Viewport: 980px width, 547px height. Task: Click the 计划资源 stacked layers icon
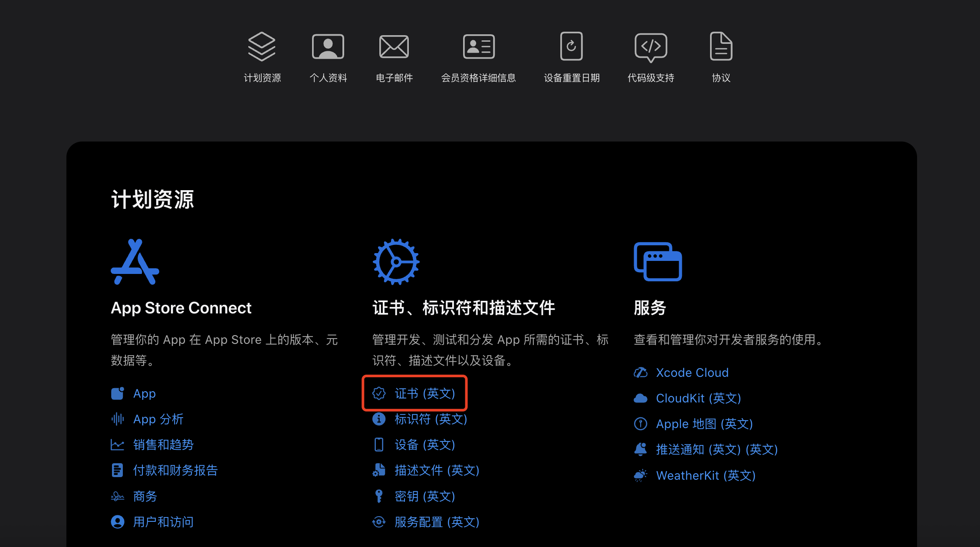pos(262,46)
